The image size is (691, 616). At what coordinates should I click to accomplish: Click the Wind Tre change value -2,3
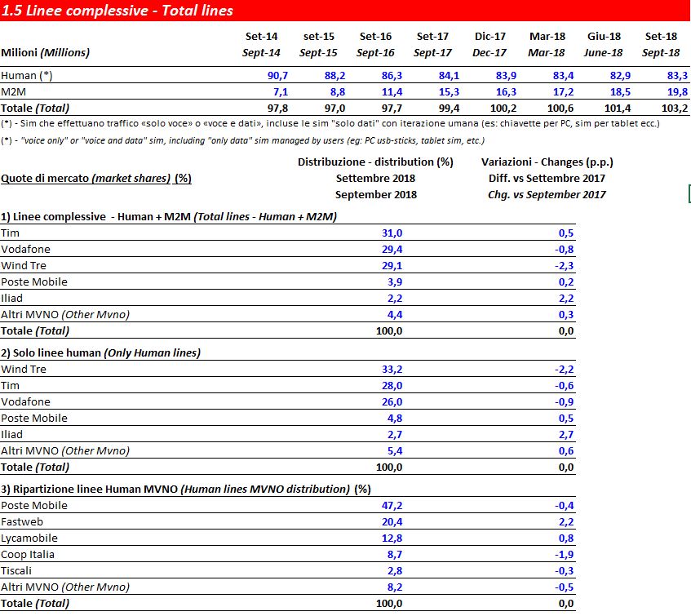[562, 266]
